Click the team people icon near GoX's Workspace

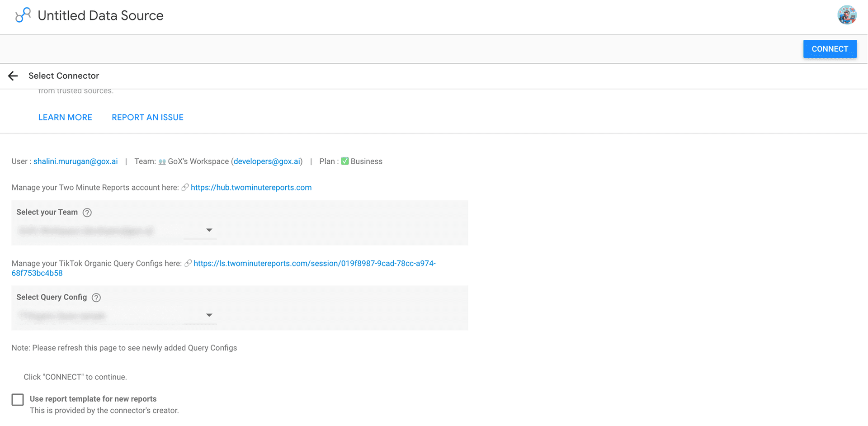pyautogui.click(x=162, y=162)
